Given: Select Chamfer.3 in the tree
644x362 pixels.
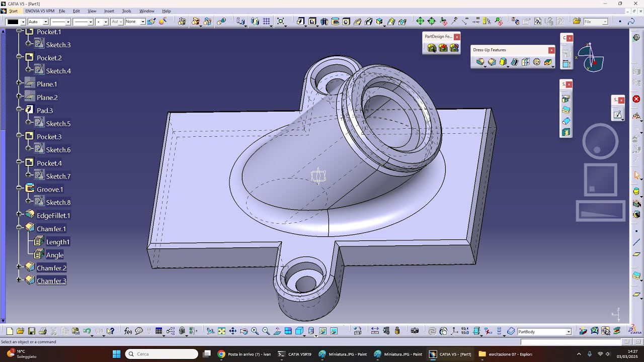Looking at the screenshot, I should [51, 281].
